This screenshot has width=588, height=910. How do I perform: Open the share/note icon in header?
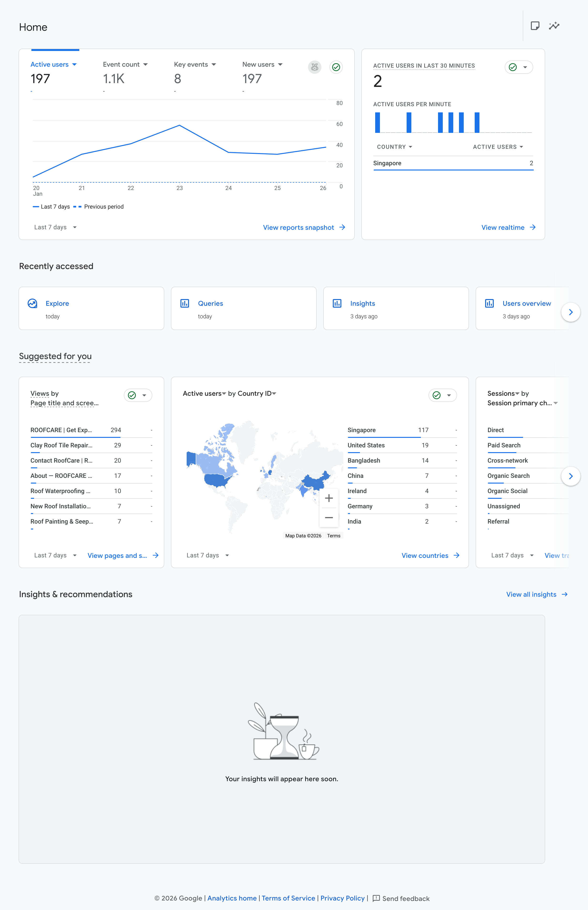tap(535, 26)
